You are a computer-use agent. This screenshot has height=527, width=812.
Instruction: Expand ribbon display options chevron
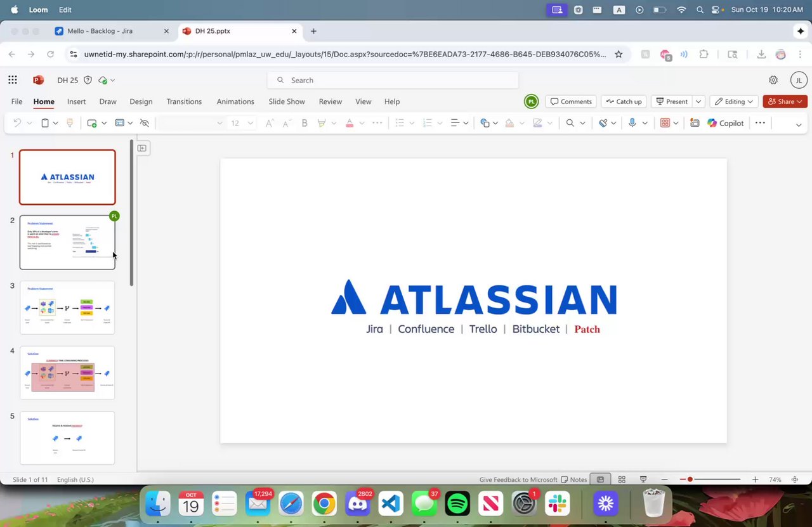[x=798, y=124]
